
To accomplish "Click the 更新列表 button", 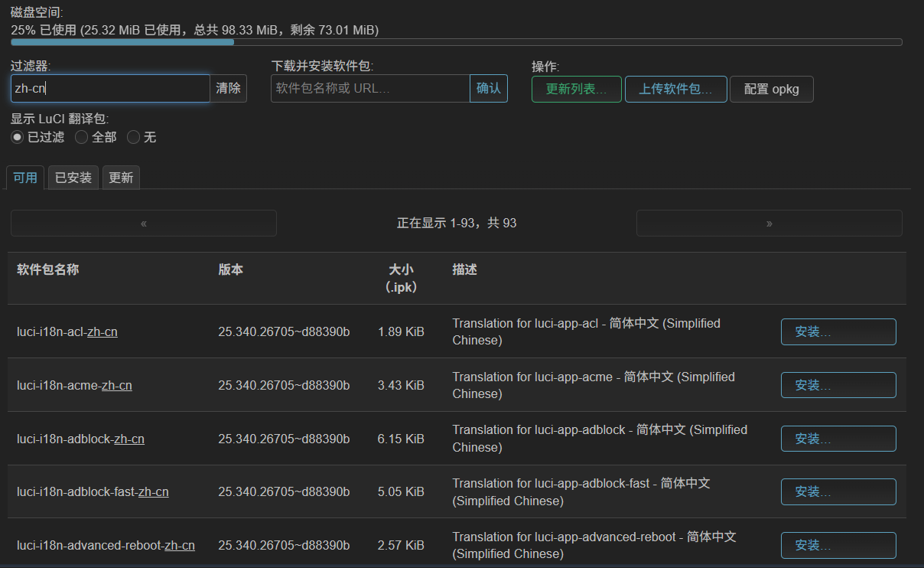I will click(576, 89).
